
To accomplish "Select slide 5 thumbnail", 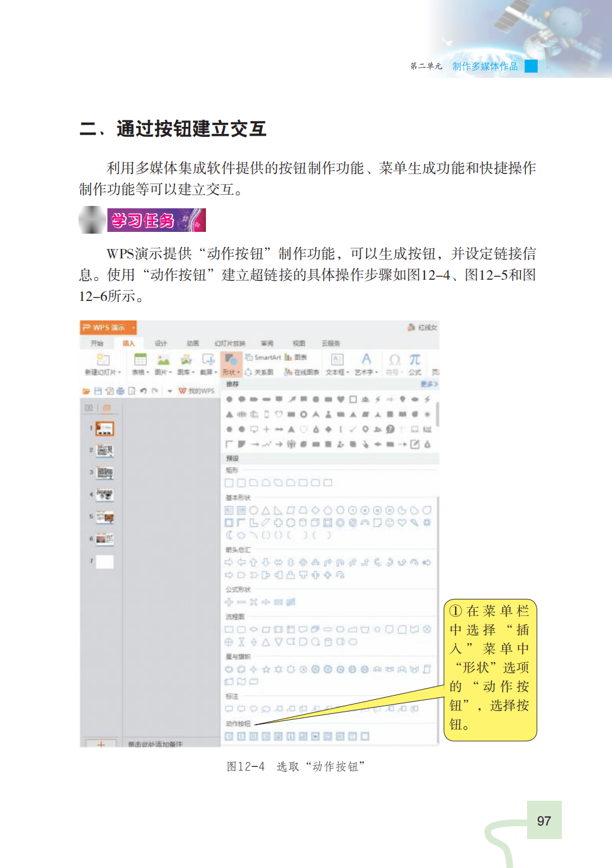I will 104,517.
